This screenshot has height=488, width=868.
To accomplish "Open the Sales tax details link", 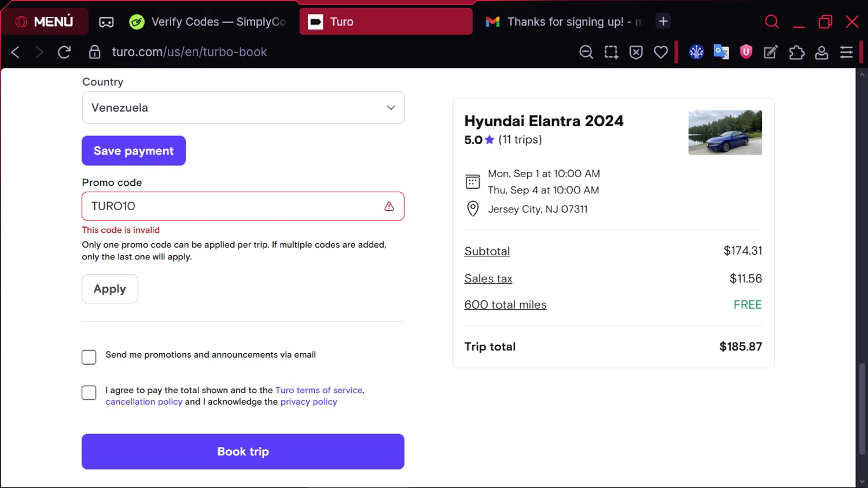I will [488, 278].
